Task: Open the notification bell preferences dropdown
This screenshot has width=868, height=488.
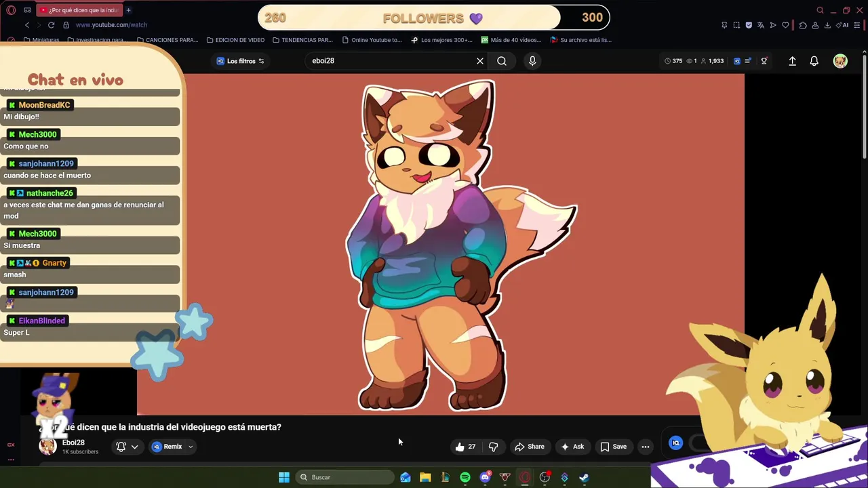Action: (x=127, y=447)
